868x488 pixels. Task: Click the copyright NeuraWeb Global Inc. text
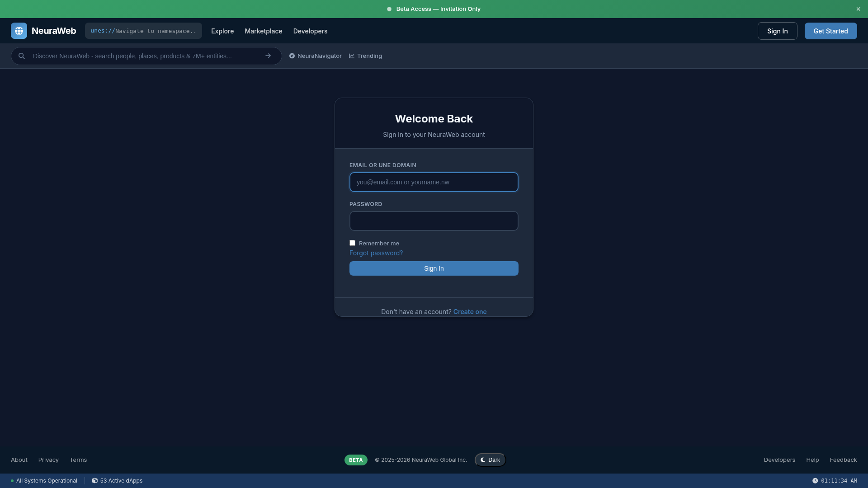(x=421, y=460)
